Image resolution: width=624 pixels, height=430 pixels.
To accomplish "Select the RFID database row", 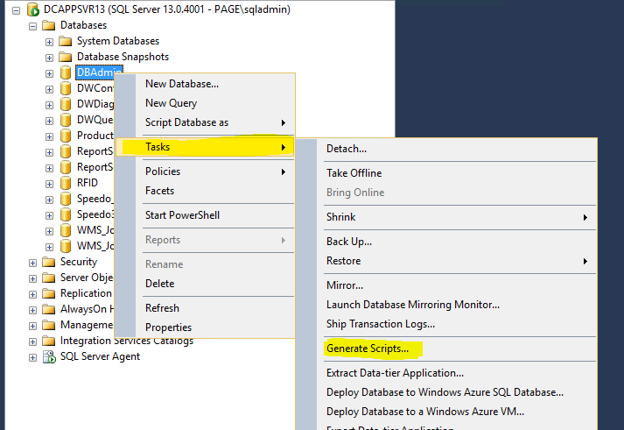I will tap(87, 183).
